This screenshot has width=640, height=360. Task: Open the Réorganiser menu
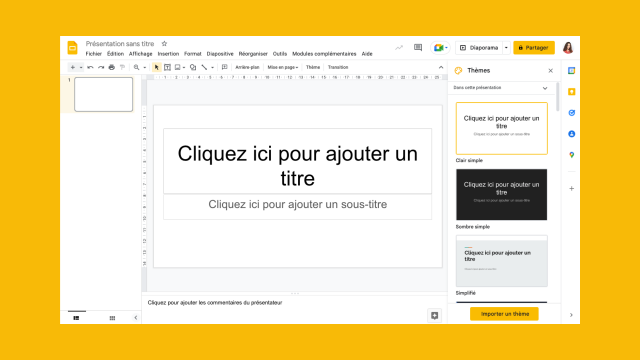(x=253, y=54)
